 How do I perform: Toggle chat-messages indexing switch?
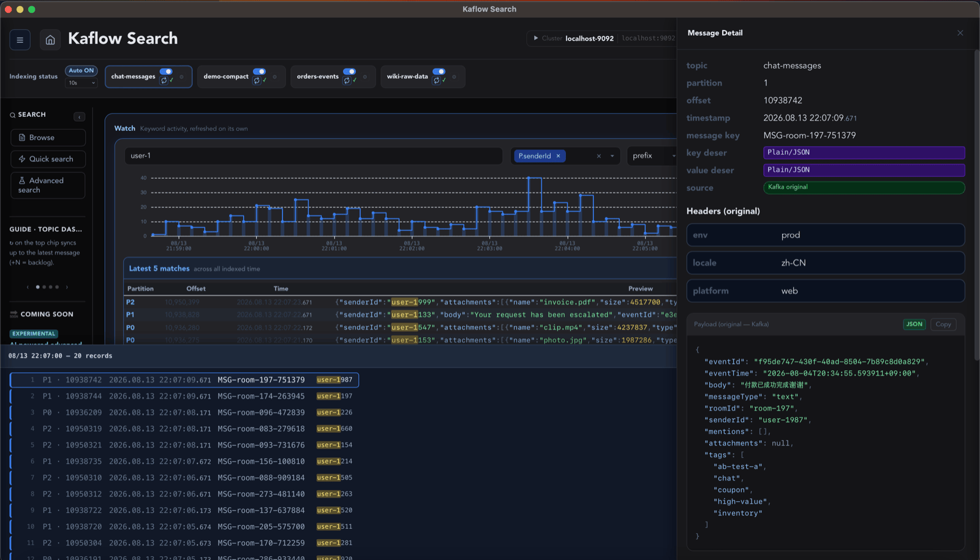click(x=166, y=71)
